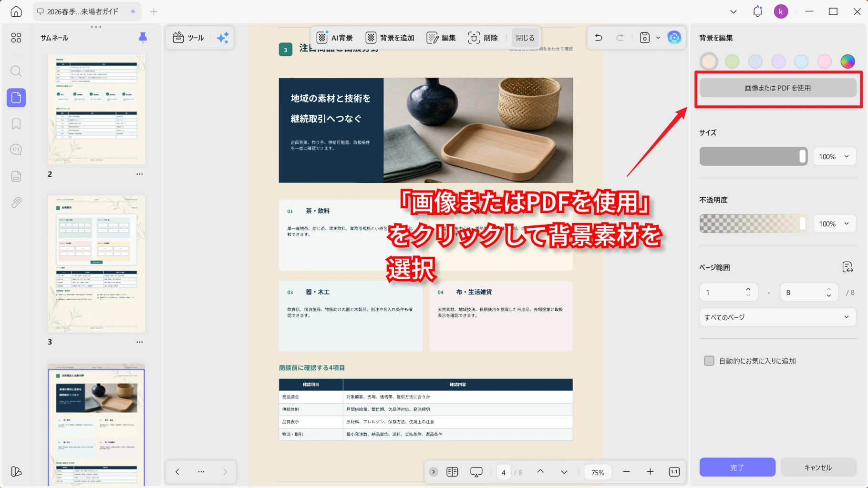The height and width of the screenshot is (488, 868).
Task: Open the home screen icon
Action: (x=16, y=11)
